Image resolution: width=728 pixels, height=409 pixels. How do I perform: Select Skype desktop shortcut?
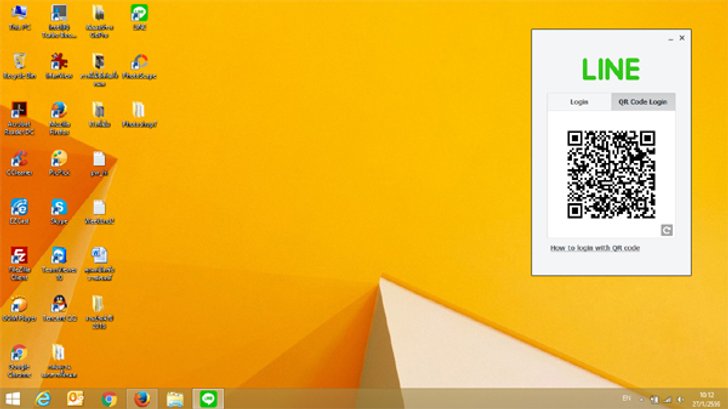(x=59, y=212)
